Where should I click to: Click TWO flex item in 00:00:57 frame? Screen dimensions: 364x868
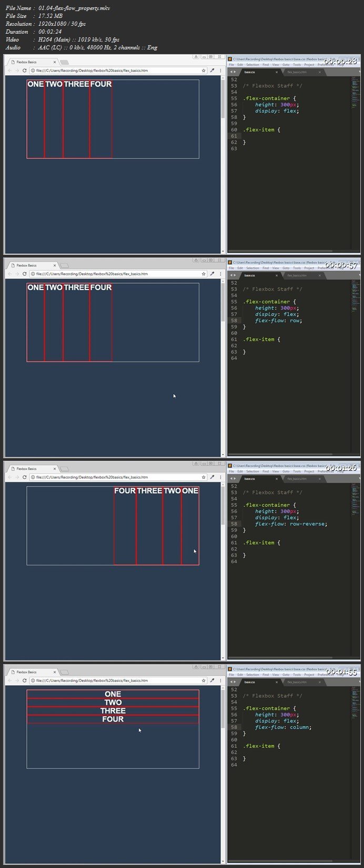tap(54, 322)
